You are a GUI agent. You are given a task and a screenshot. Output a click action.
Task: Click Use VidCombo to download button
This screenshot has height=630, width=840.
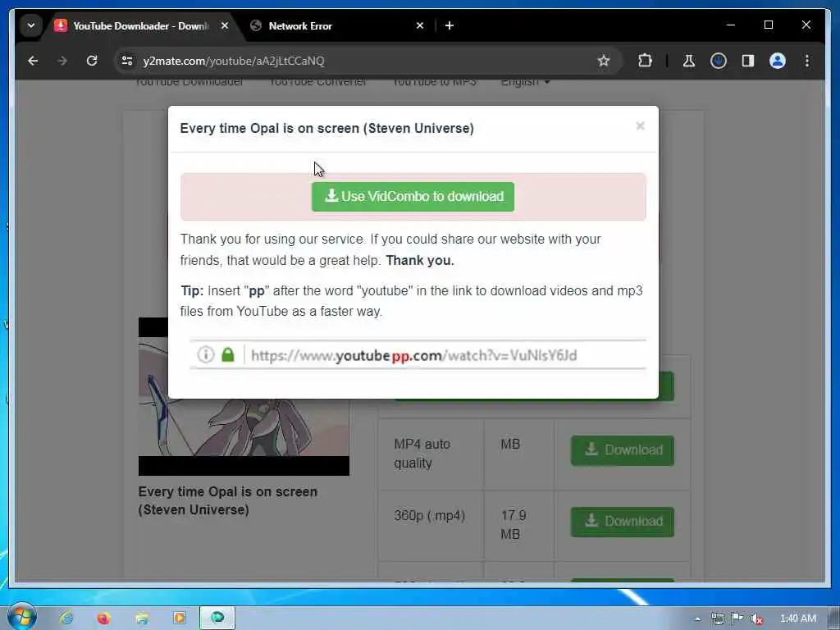point(413,197)
